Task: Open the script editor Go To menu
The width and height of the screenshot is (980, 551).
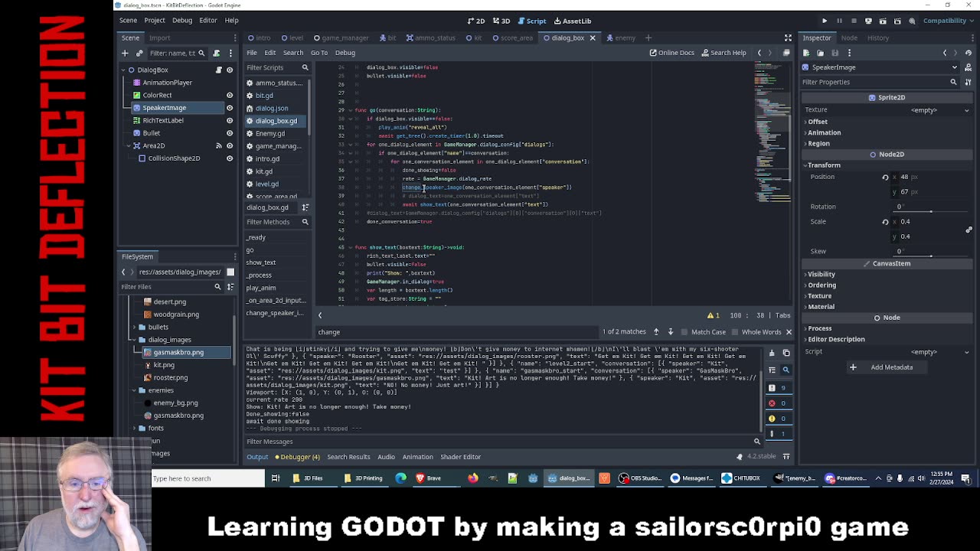Action: click(318, 53)
